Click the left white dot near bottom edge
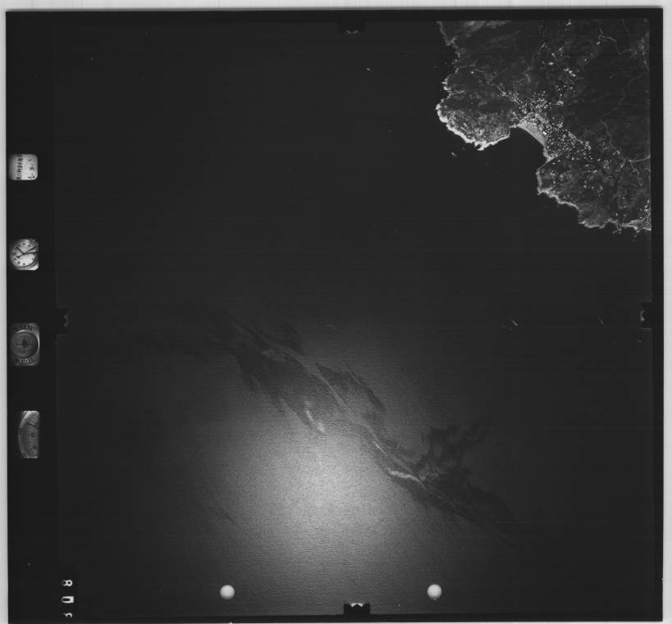Screen dimensions: 672x624 (x=227, y=591)
